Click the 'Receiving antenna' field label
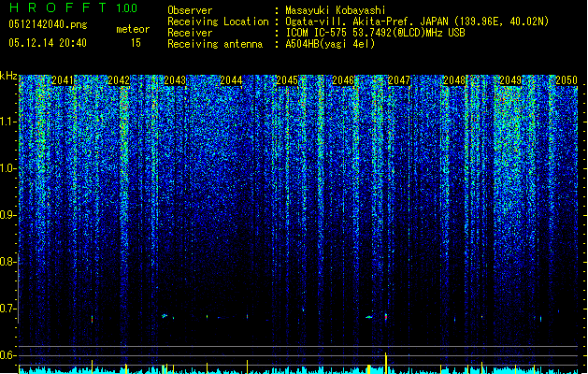This screenshot has height=374, width=588. (215, 44)
